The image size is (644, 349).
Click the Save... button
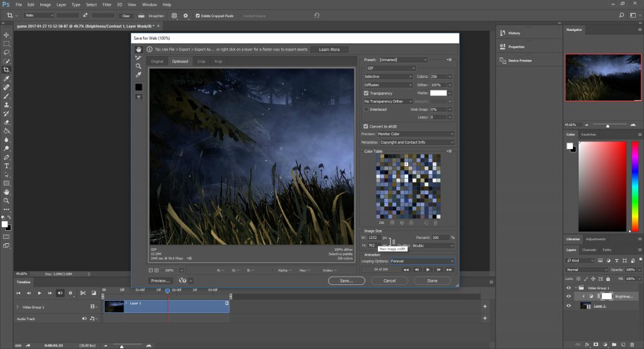tap(347, 281)
